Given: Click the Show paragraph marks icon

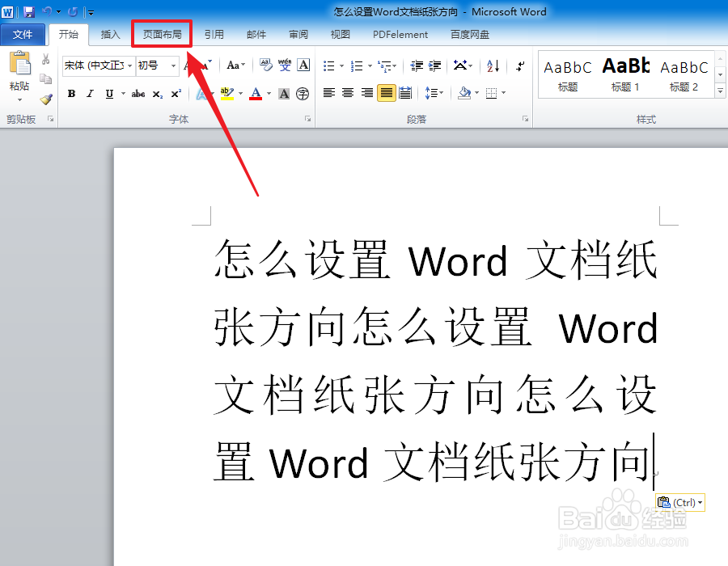Looking at the screenshot, I should pos(520,65).
